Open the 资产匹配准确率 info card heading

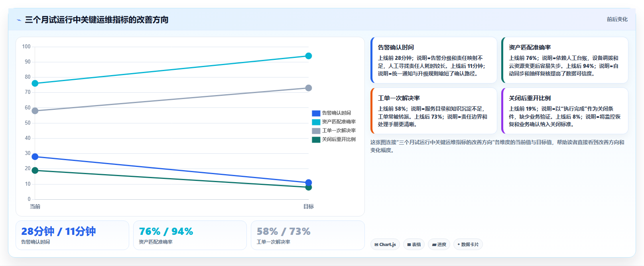point(530,48)
